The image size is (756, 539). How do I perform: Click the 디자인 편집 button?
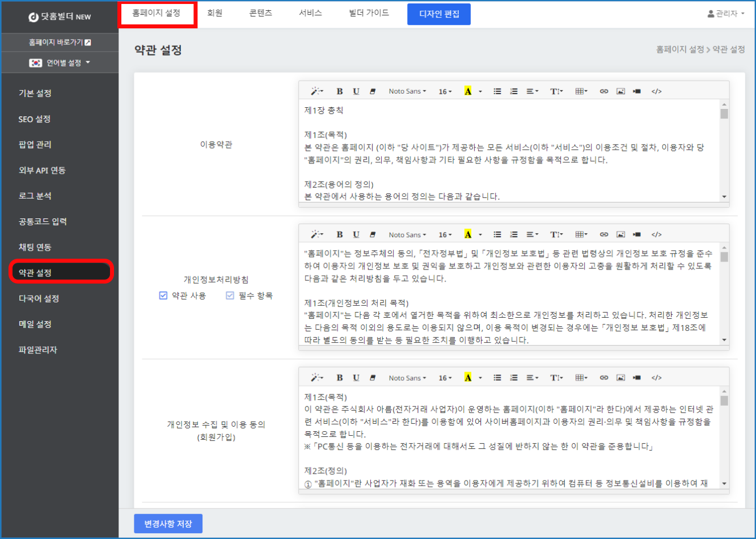tap(439, 14)
